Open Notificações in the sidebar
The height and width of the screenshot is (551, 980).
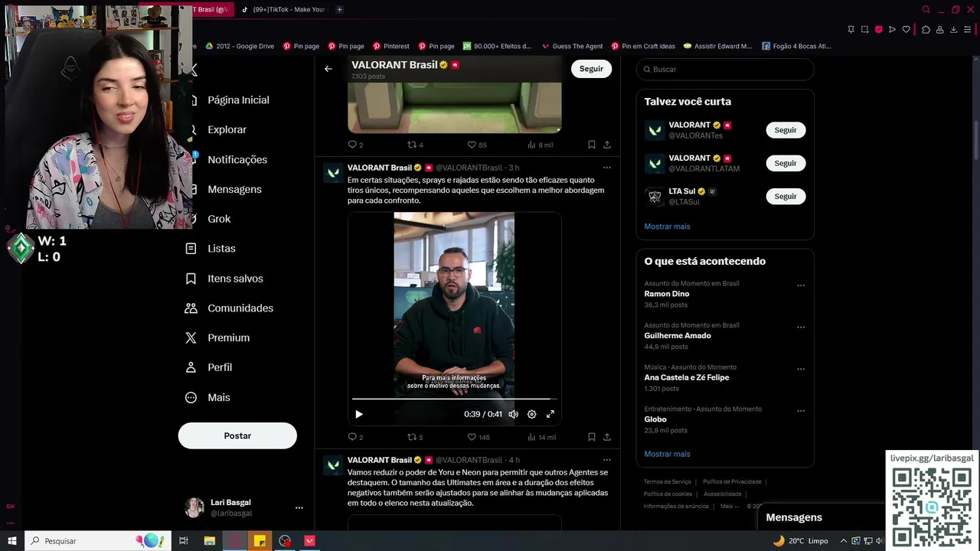pyautogui.click(x=237, y=160)
